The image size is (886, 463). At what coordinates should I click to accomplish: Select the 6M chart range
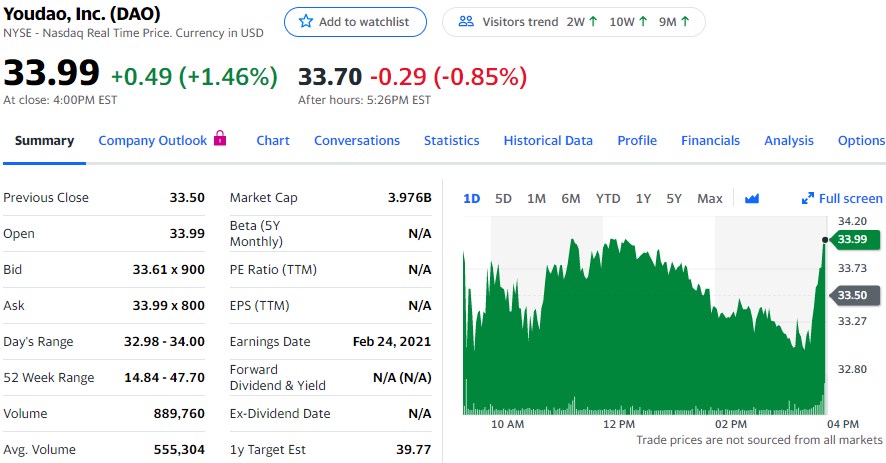pos(571,198)
